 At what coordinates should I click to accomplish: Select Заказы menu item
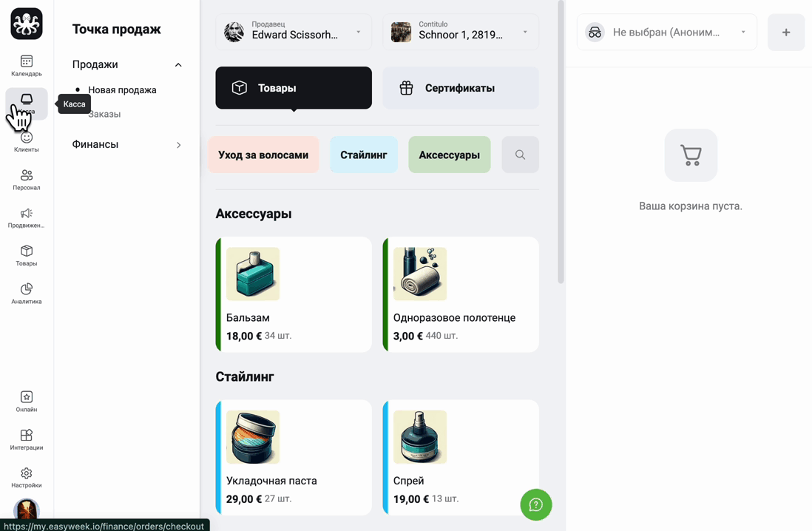coord(104,114)
